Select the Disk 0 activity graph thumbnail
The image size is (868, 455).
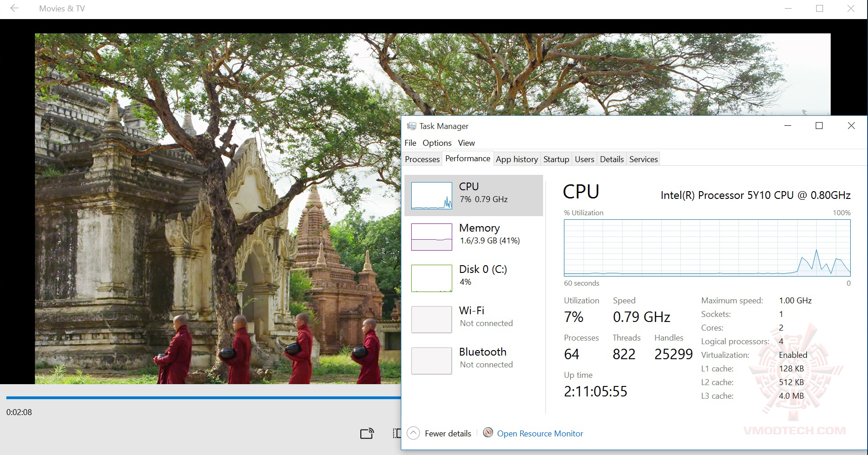click(432, 278)
